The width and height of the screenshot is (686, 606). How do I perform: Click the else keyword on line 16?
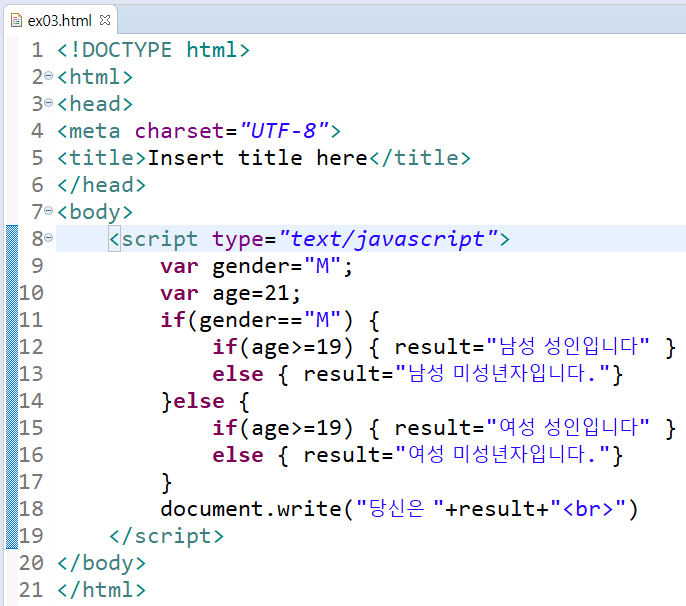[x=238, y=455]
